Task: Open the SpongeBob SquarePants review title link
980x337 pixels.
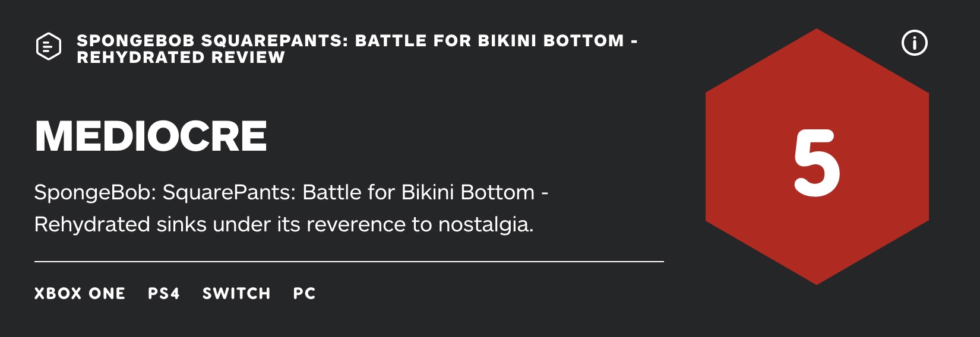Action: (x=358, y=49)
